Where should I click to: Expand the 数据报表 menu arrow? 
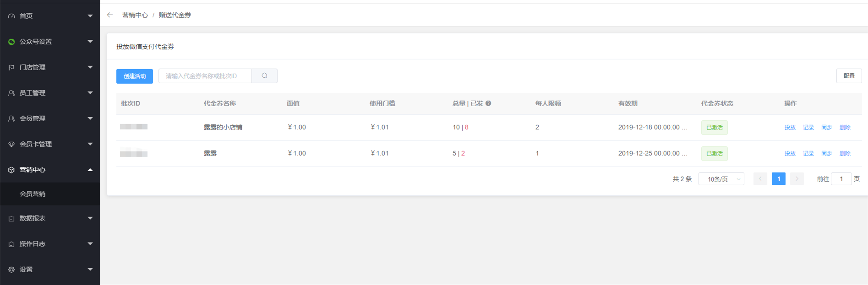point(90,218)
